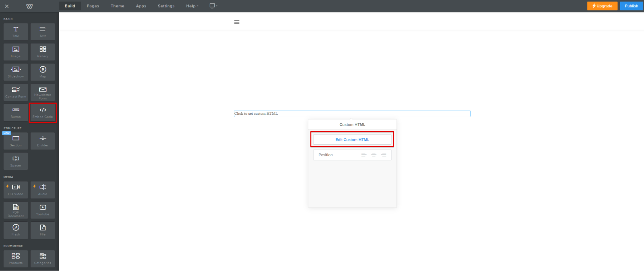The width and height of the screenshot is (644, 271).
Task: Select the Embed Code element
Action: (43, 112)
